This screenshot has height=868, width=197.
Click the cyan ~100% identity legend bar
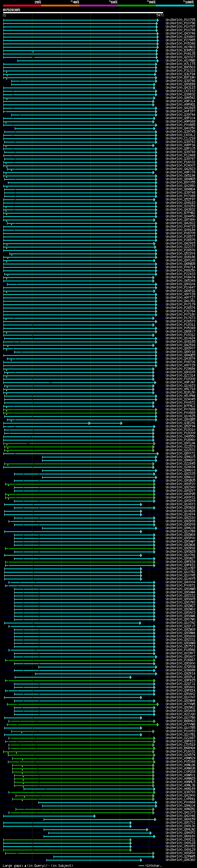pyautogui.click(x=175, y=6)
